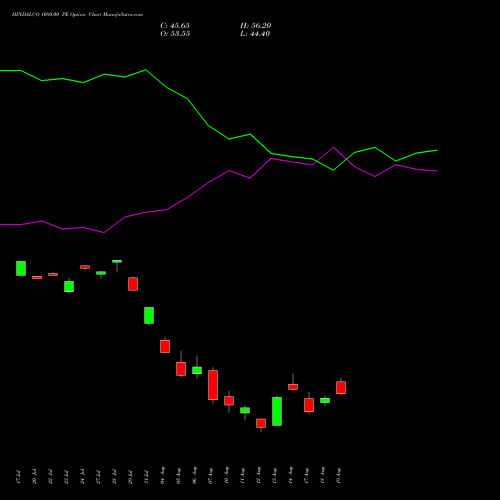Select the high value 'H: 56.20'

click(x=255, y=26)
